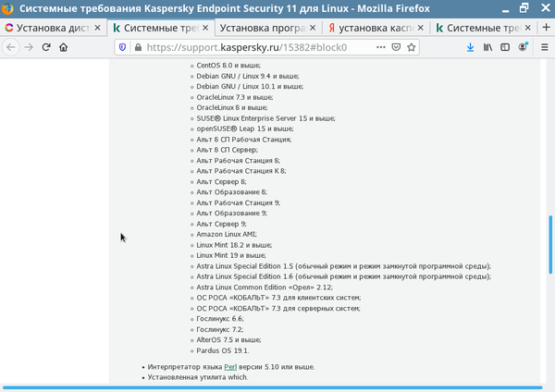Click 'Гослинукс 7.2' item
This screenshot has width=555, height=392.
(220, 329)
